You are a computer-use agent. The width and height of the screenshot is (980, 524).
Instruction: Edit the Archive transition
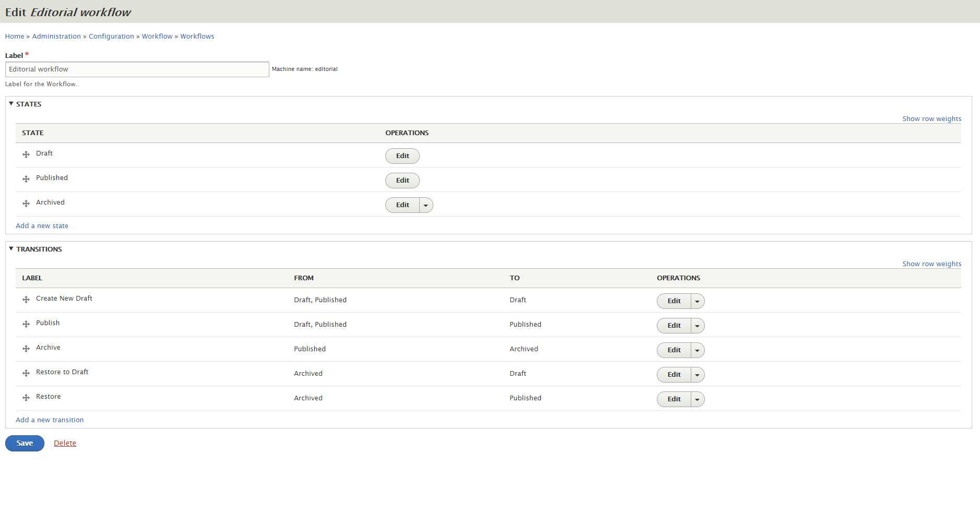pyautogui.click(x=674, y=350)
